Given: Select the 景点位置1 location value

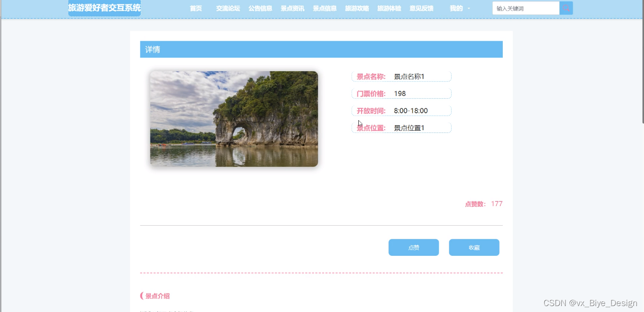Looking at the screenshot, I should click(409, 128).
